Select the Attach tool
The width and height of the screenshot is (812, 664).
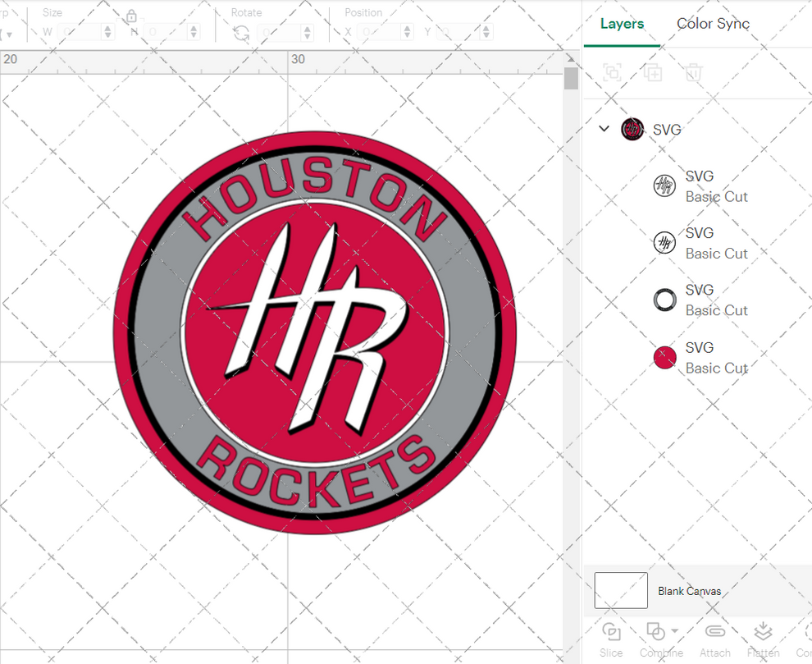714,633
